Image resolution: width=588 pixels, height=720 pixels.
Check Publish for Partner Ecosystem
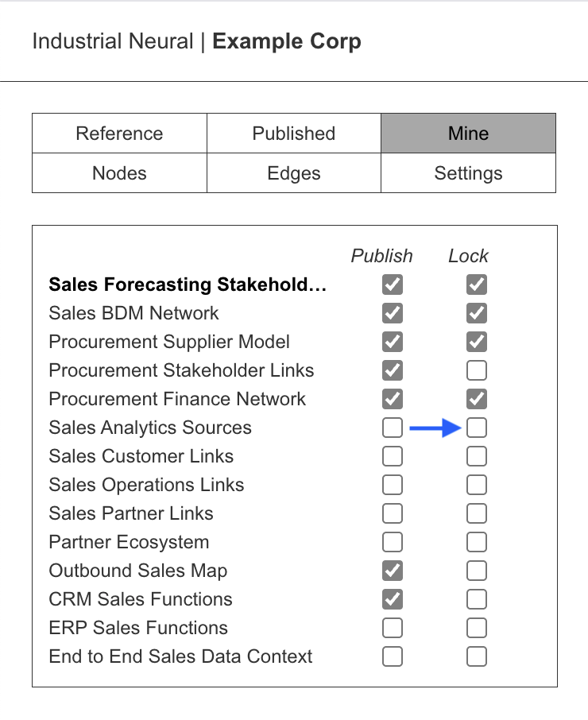[x=393, y=542]
